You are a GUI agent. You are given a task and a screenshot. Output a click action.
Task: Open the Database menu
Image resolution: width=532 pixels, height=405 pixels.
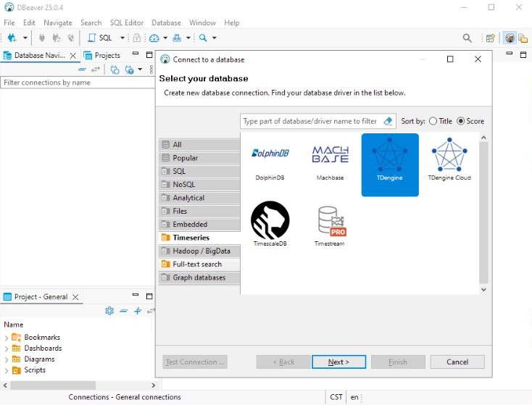[166, 22]
